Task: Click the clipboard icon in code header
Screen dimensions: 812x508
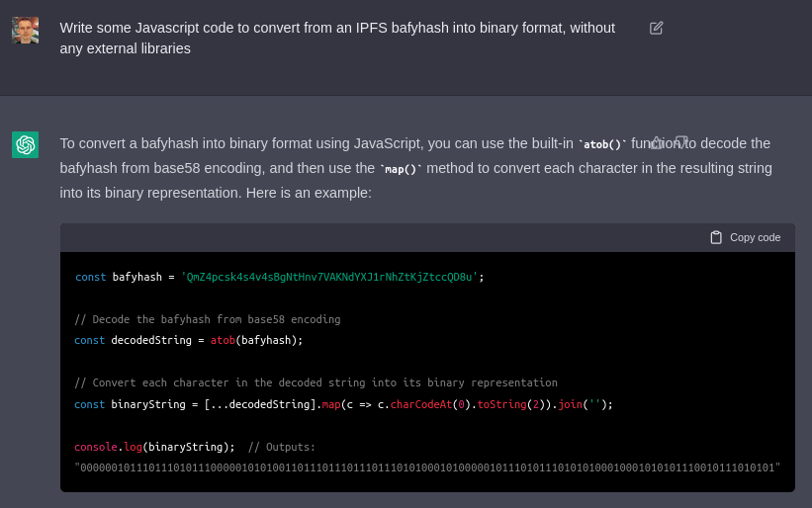Action: [x=716, y=237]
